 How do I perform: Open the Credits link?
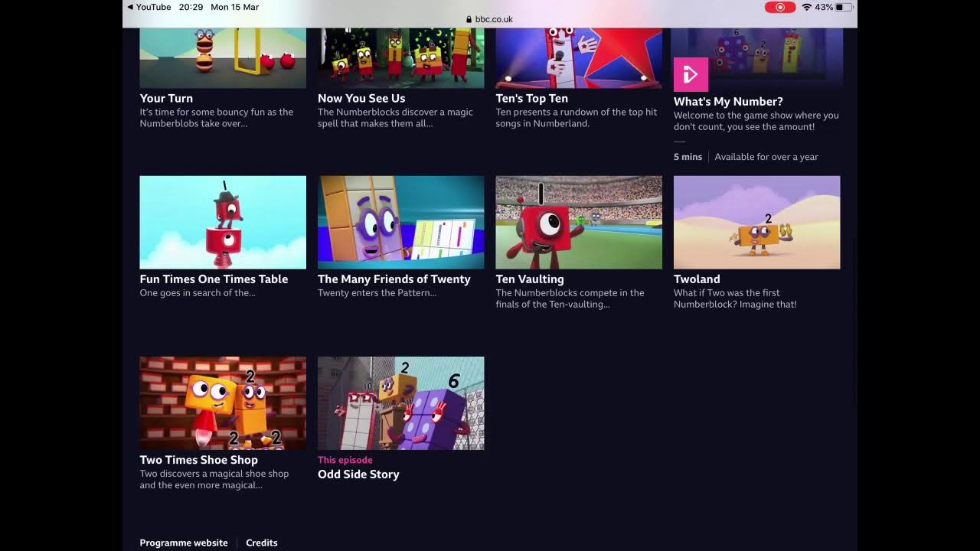click(262, 543)
